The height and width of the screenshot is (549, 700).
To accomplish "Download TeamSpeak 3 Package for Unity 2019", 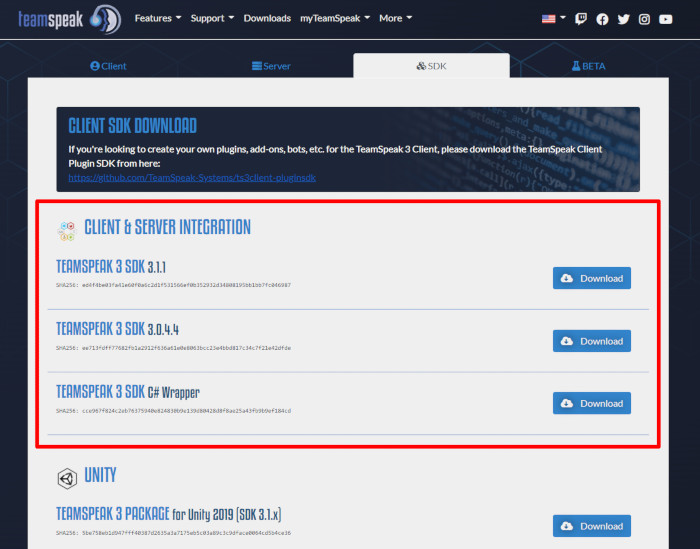I will coord(592,526).
